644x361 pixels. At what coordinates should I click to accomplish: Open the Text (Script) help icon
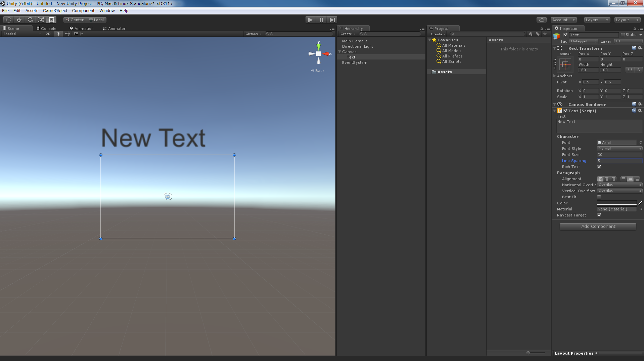pyautogui.click(x=634, y=111)
